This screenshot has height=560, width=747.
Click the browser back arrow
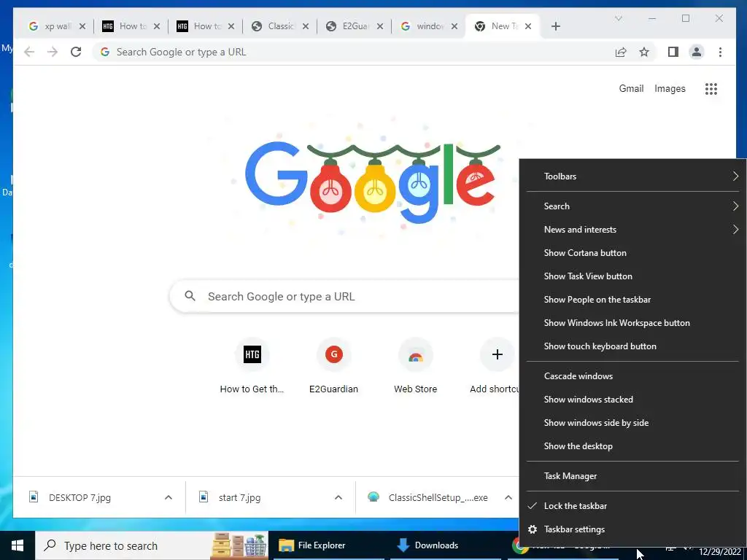point(29,52)
